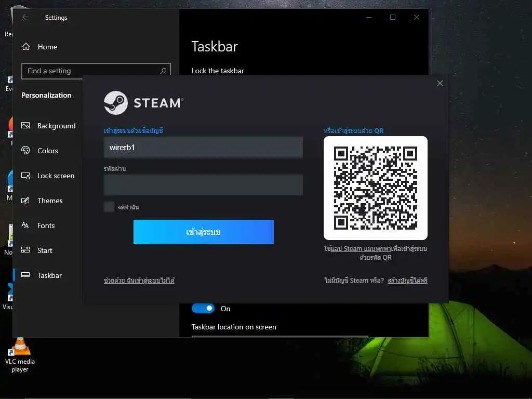Go back with Settings back arrow
Image resolution: width=532 pixels, height=399 pixels.
pyautogui.click(x=25, y=17)
